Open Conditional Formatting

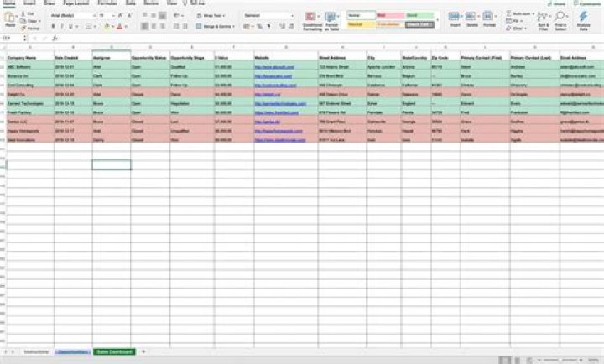(x=312, y=21)
